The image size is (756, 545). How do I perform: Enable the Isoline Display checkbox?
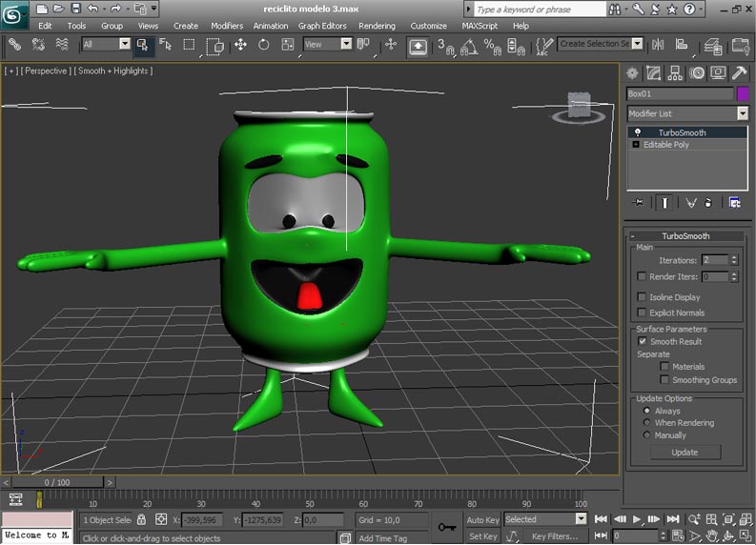(643, 297)
